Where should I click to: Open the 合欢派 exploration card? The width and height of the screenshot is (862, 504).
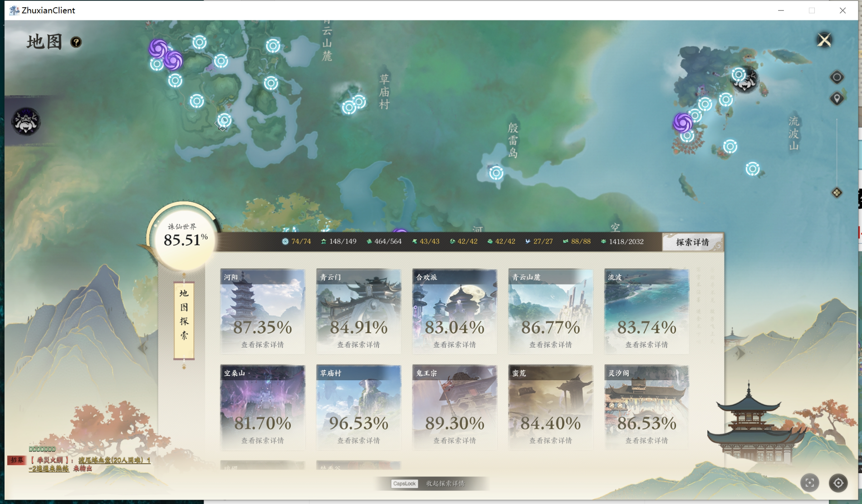pyautogui.click(x=455, y=311)
